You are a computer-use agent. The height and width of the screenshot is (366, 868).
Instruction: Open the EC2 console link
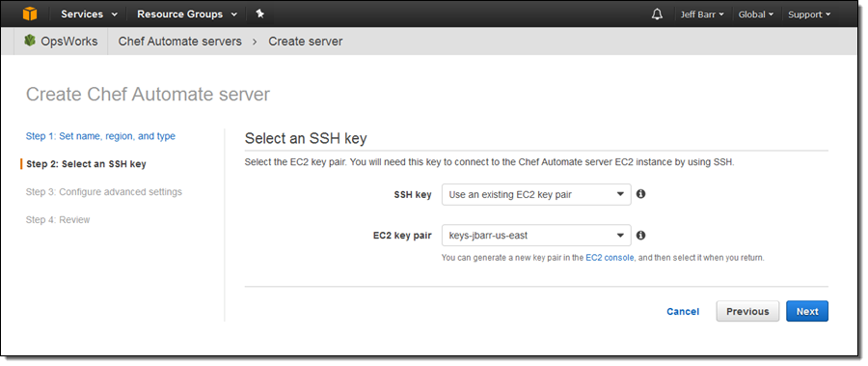point(610,258)
